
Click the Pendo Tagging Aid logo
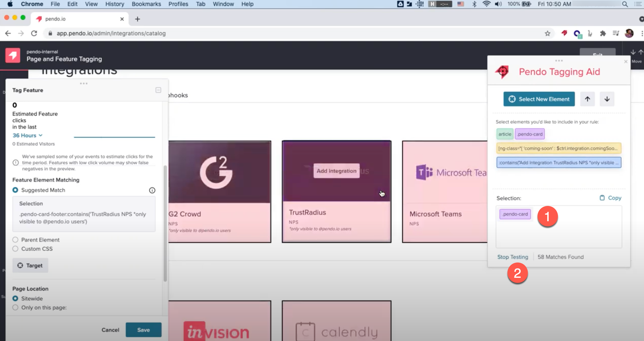pyautogui.click(x=502, y=72)
